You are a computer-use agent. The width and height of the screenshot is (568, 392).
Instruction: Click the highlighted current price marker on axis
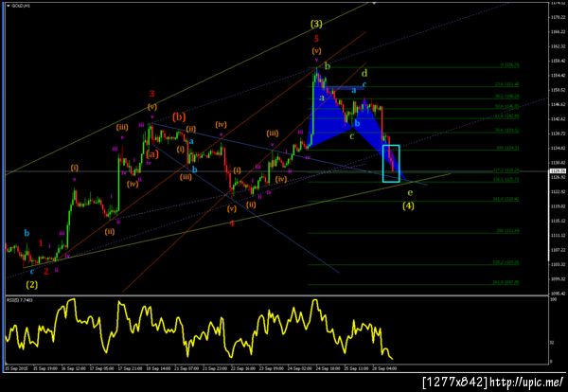(x=559, y=171)
